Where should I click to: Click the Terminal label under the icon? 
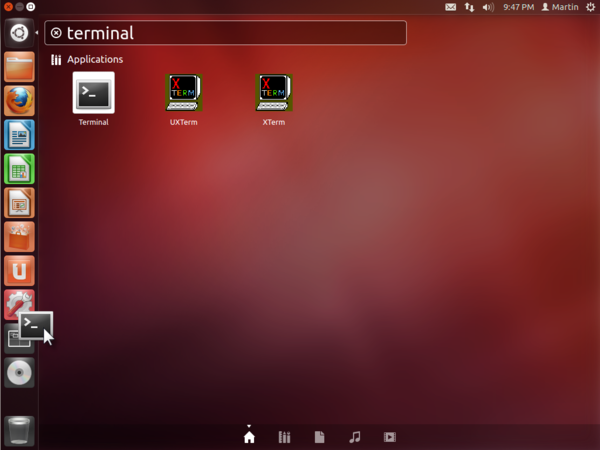click(x=93, y=122)
